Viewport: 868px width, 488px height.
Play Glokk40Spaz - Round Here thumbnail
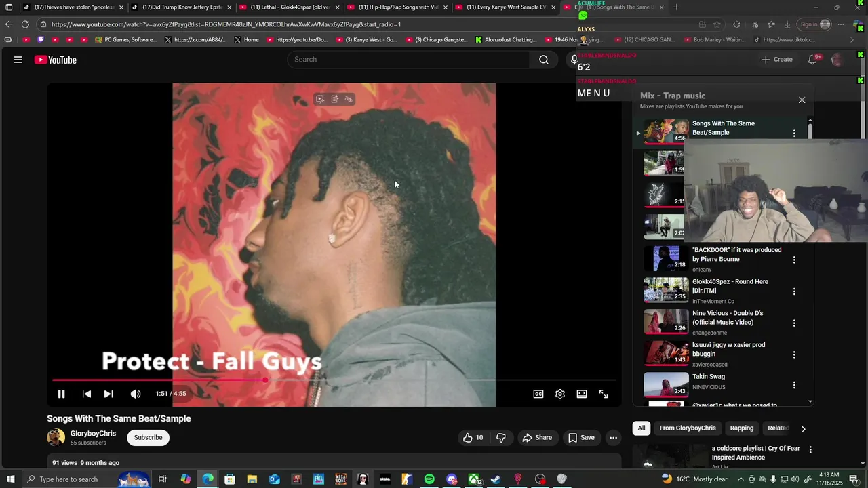pyautogui.click(x=666, y=289)
